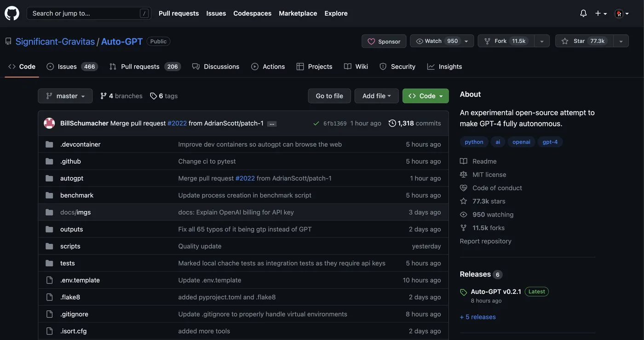The height and width of the screenshot is (340, 644).
Task: Switch to the Projects tab
Action: [314, 66]
